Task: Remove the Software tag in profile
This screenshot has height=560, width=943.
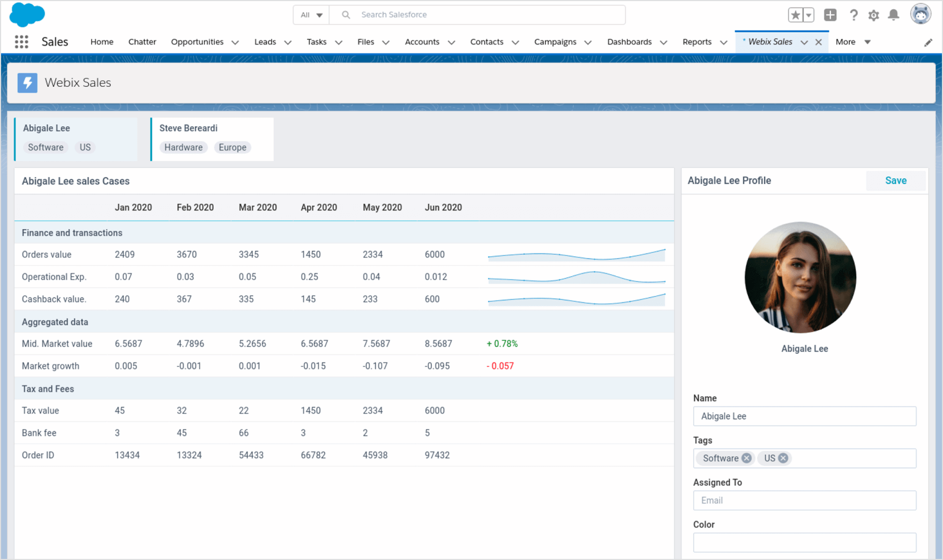Action: tap(746, 458)
